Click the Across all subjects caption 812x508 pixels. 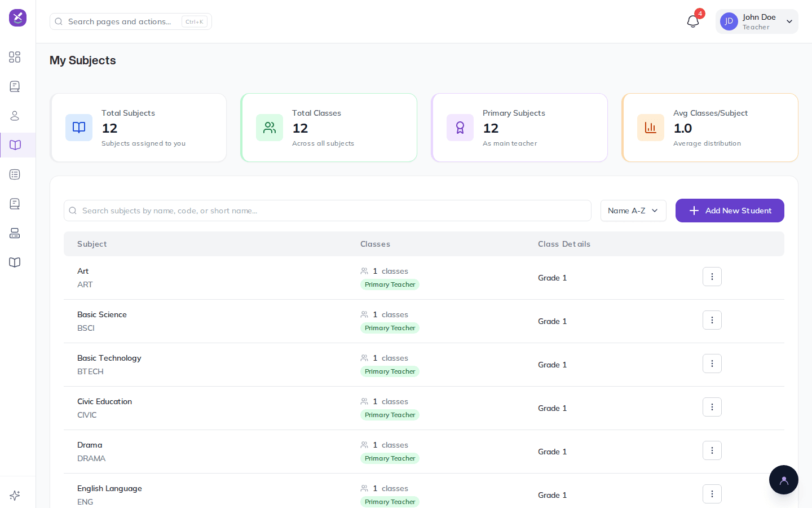[x=323, y=143]
